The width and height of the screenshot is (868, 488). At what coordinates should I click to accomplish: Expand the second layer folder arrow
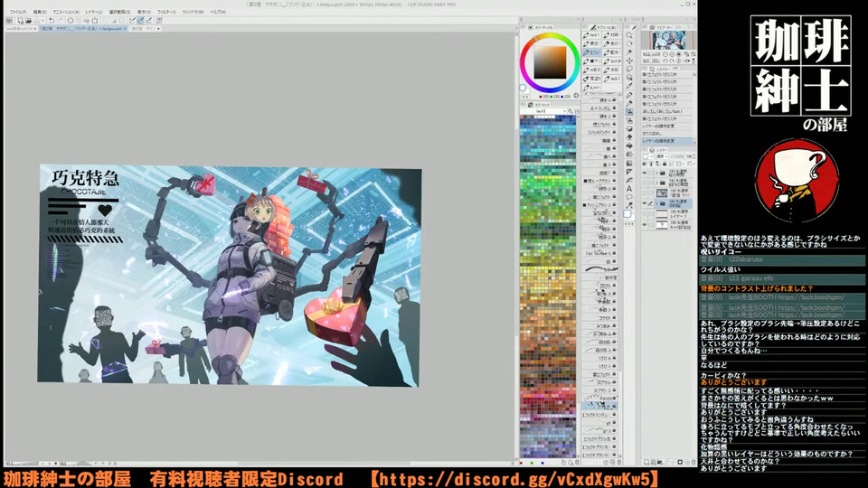pos(656,181)
